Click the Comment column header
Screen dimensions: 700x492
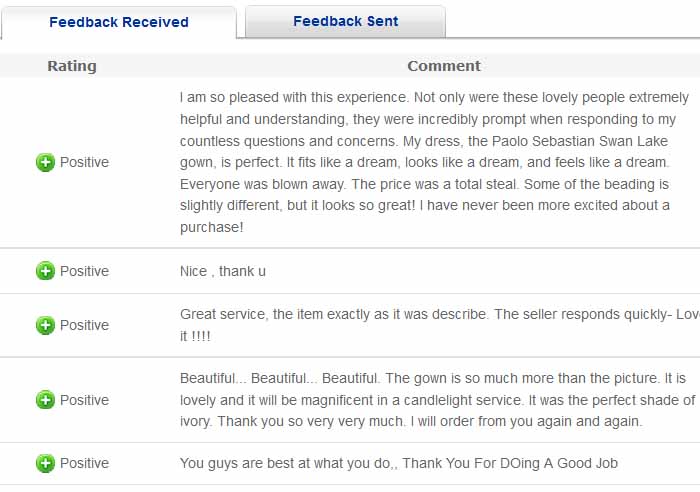point(444,66)
